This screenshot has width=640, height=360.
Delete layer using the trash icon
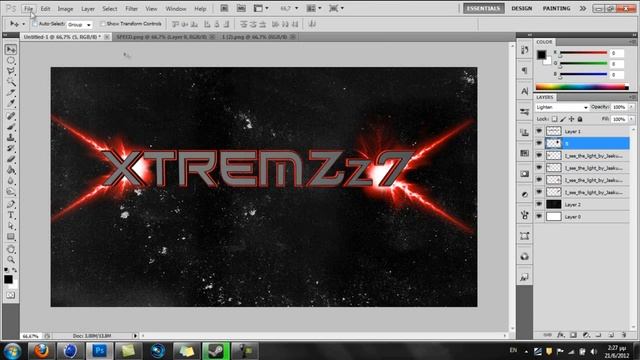[623, 335]
